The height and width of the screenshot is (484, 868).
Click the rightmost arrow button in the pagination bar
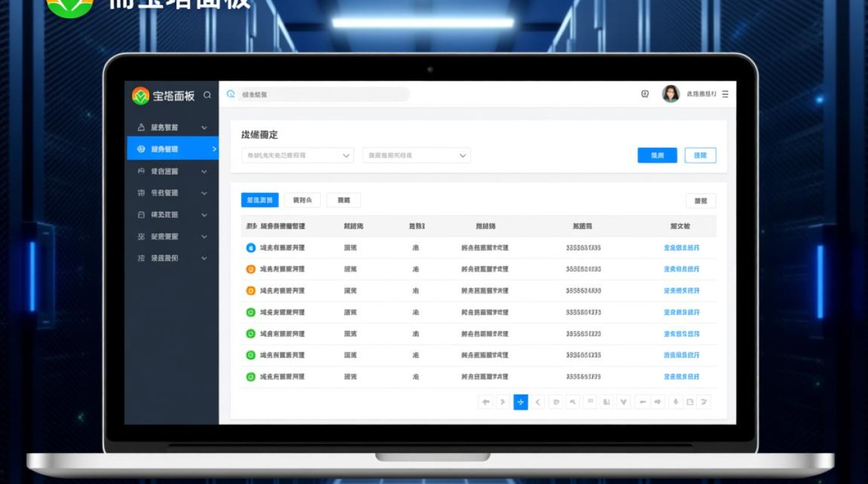click(704, 402)
